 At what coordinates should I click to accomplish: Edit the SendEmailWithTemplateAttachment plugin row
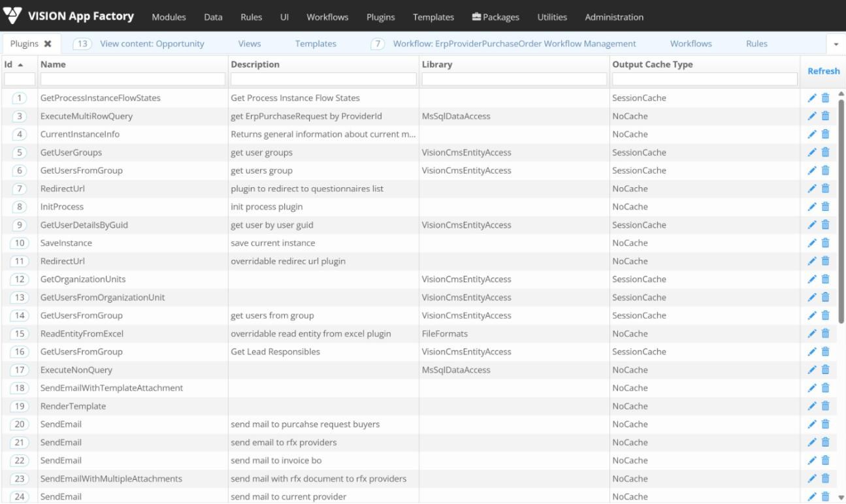tap(812, 388)
